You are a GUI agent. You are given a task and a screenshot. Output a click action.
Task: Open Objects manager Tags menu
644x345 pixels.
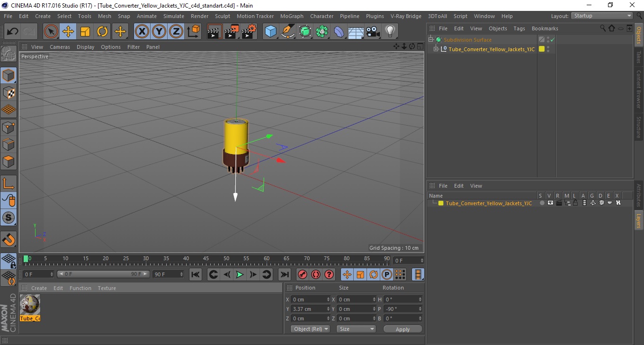519,28
